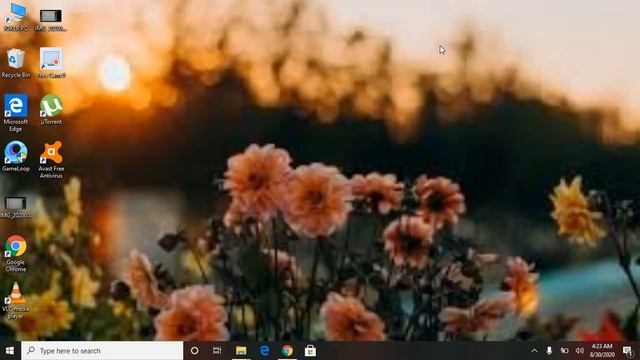
Task: Open the Windows Start menu
Action: pos(10,351)
